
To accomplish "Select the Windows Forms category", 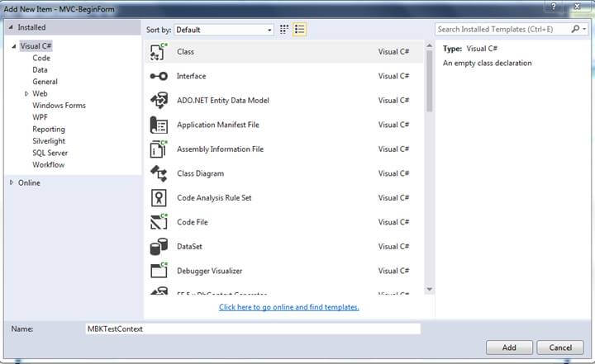I will point(59,106).
